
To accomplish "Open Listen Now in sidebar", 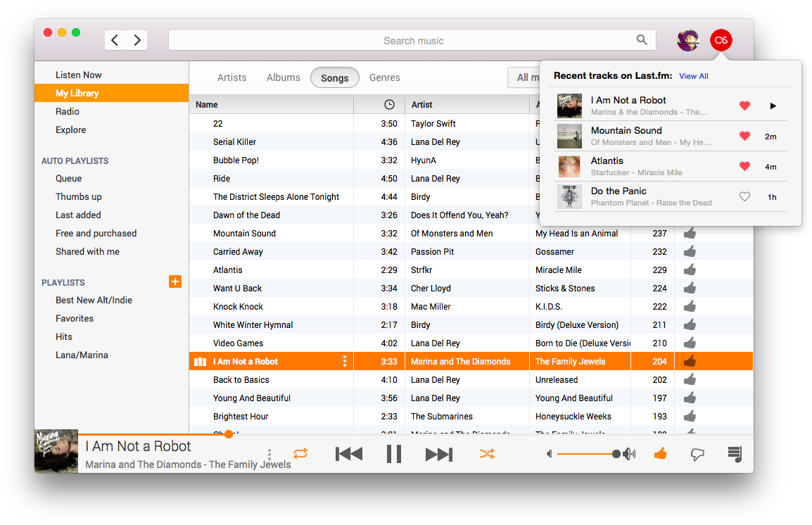I will (x=111, y=75).
